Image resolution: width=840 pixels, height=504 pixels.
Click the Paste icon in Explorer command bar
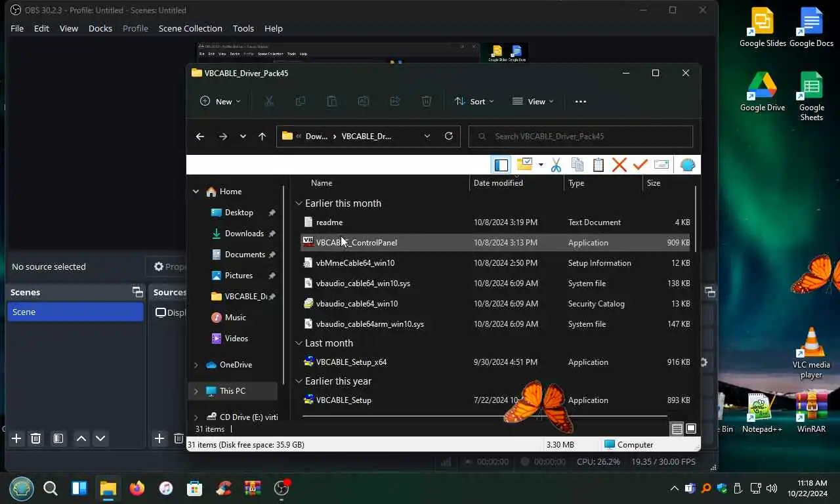pos(331,101)
